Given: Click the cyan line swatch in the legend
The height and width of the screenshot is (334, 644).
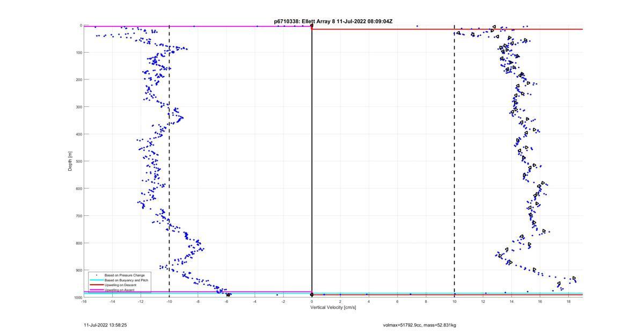Looking at the screenshot, I should point(96,280).
